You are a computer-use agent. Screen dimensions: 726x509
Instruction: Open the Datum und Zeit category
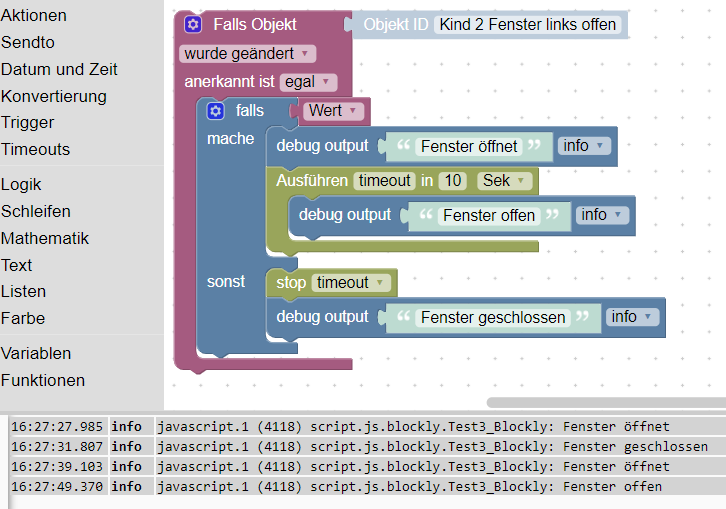pyautogui.click(x=59, y=69)
